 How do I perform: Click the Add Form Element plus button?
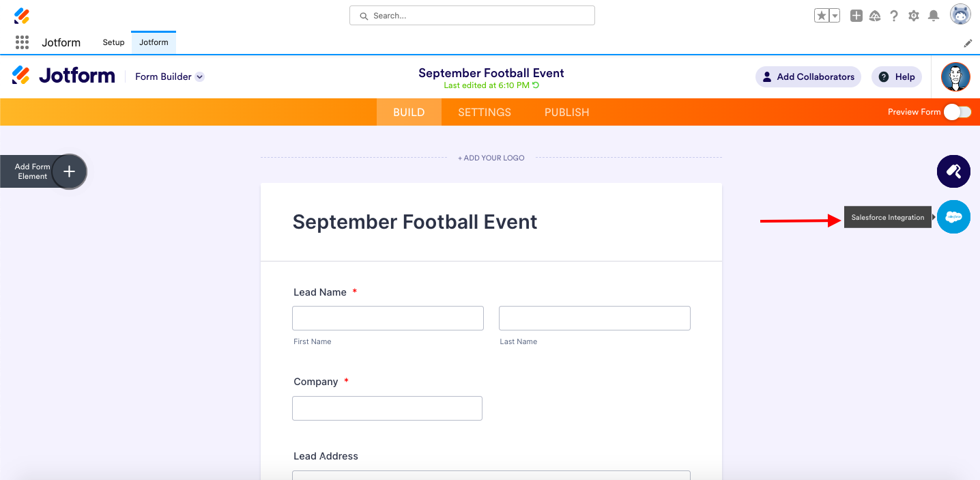[69, 171]
